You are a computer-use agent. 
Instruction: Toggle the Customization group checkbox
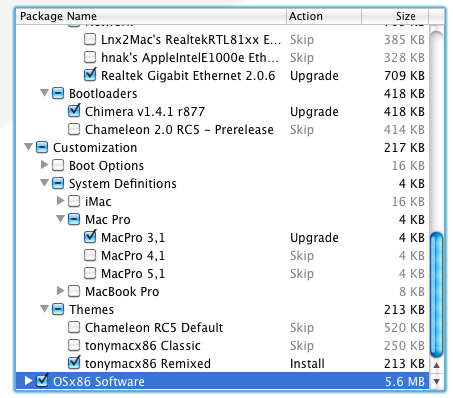42,147
